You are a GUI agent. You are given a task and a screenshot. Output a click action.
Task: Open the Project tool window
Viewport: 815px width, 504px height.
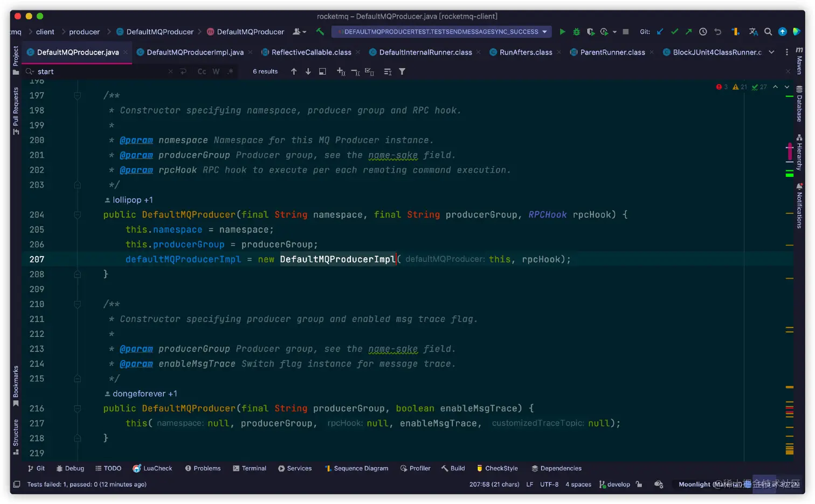click(x=16, y=60)
